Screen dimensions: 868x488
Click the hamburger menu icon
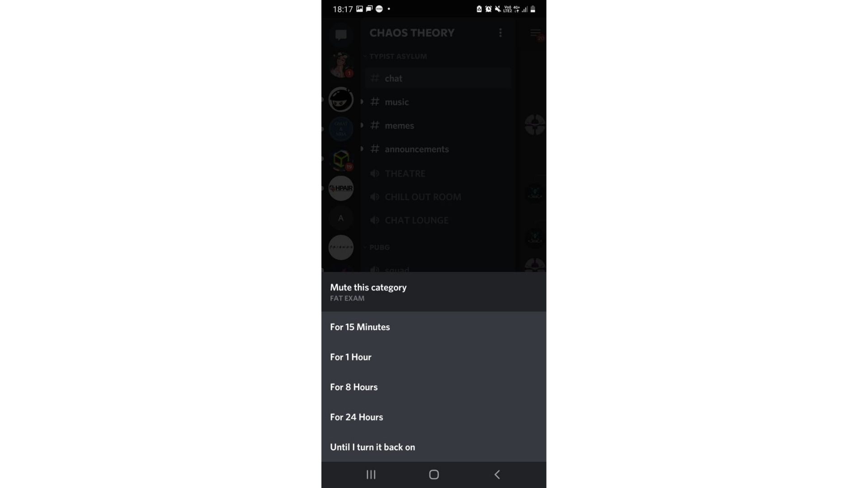click(535, 33)
